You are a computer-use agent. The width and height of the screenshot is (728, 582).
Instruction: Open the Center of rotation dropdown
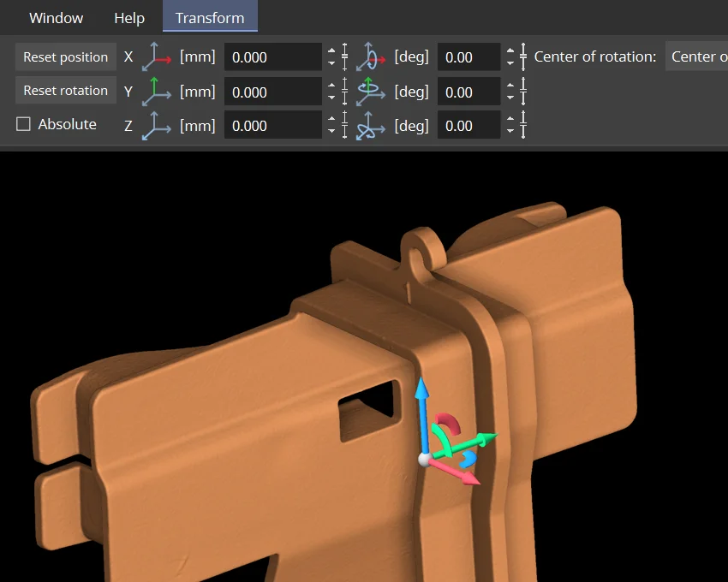696,56
